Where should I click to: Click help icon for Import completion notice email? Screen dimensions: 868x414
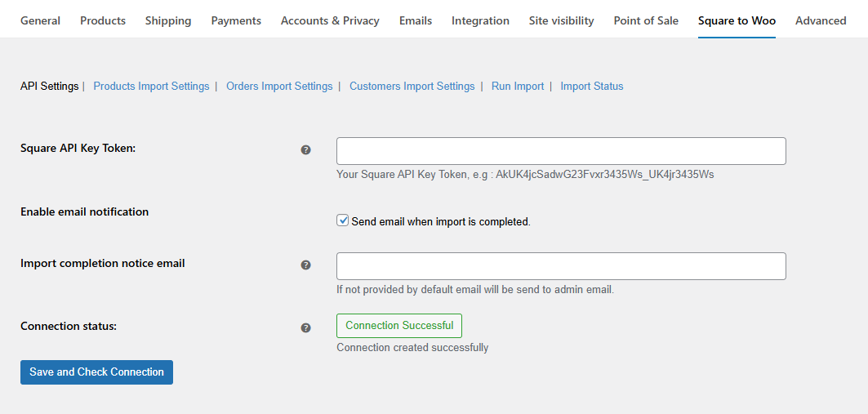[x=306, y=265]
